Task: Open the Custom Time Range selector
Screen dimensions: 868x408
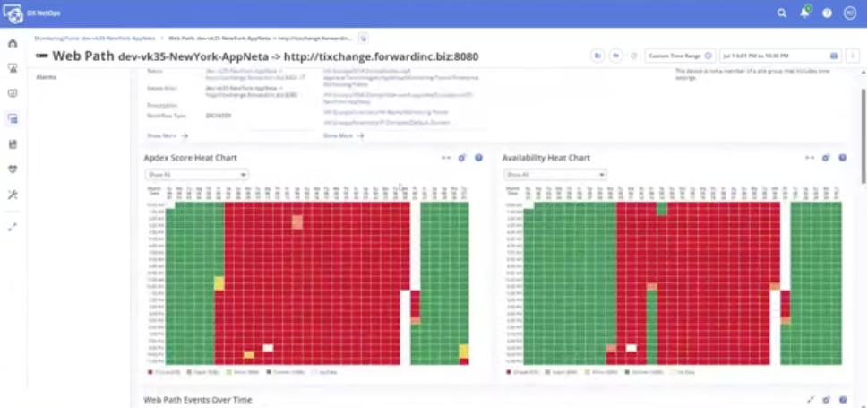Action: 679,56
